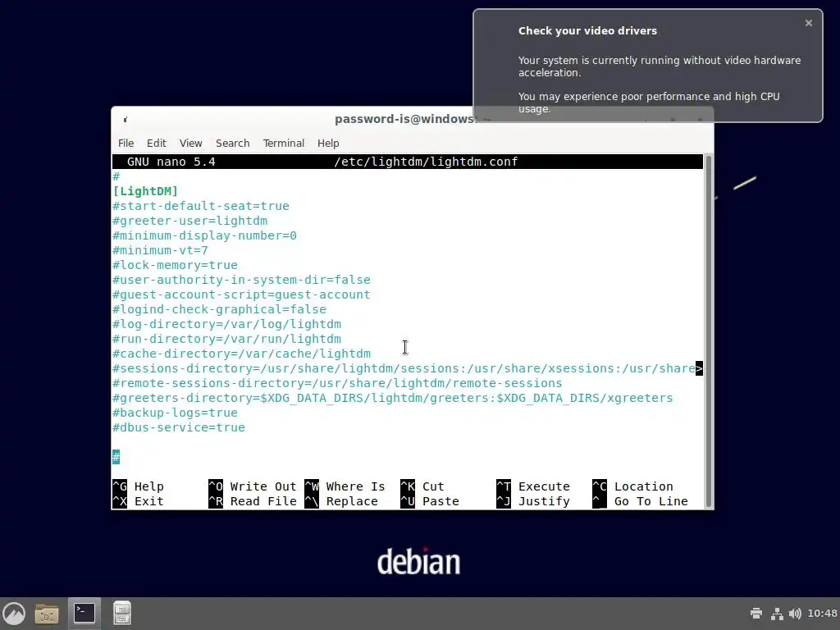Click the ^J Justify shortcut hint

point(533,501)
